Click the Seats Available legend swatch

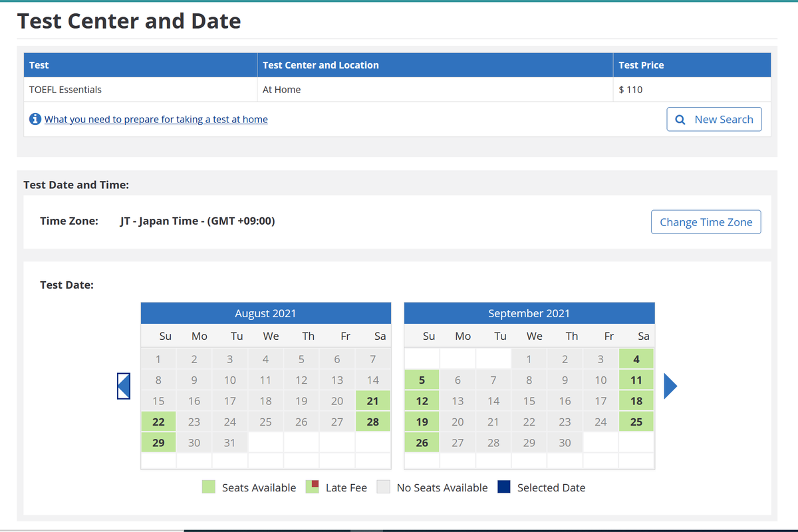(209, 487)
